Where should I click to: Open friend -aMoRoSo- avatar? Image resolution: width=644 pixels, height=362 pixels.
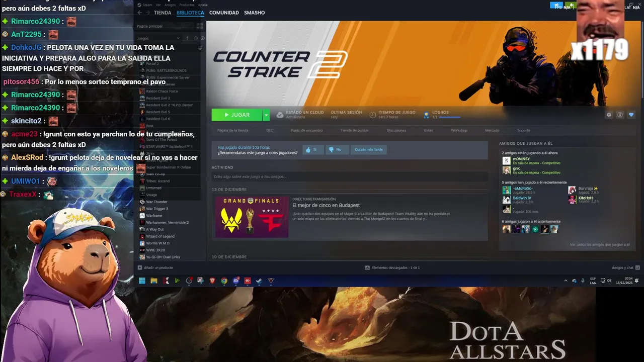[507, 190]
